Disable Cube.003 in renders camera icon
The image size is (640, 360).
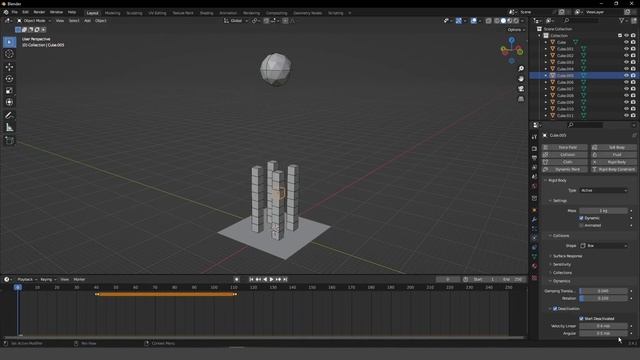point(633,62)
